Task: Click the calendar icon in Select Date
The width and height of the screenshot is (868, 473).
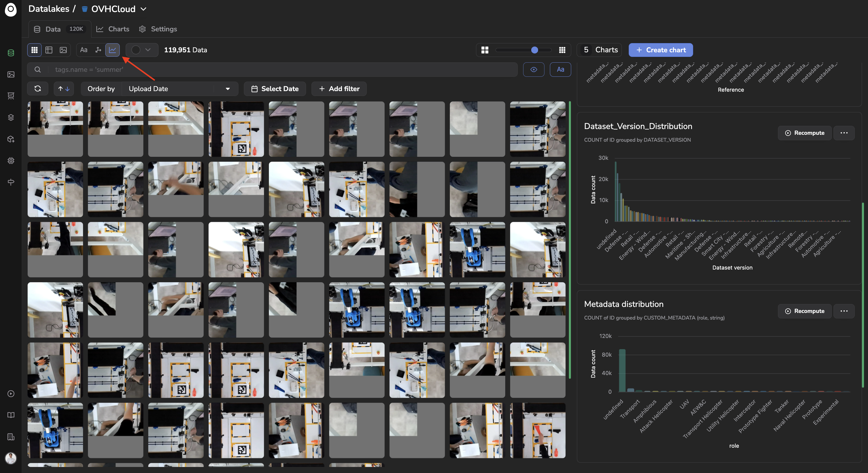Action: coord(255,89)
